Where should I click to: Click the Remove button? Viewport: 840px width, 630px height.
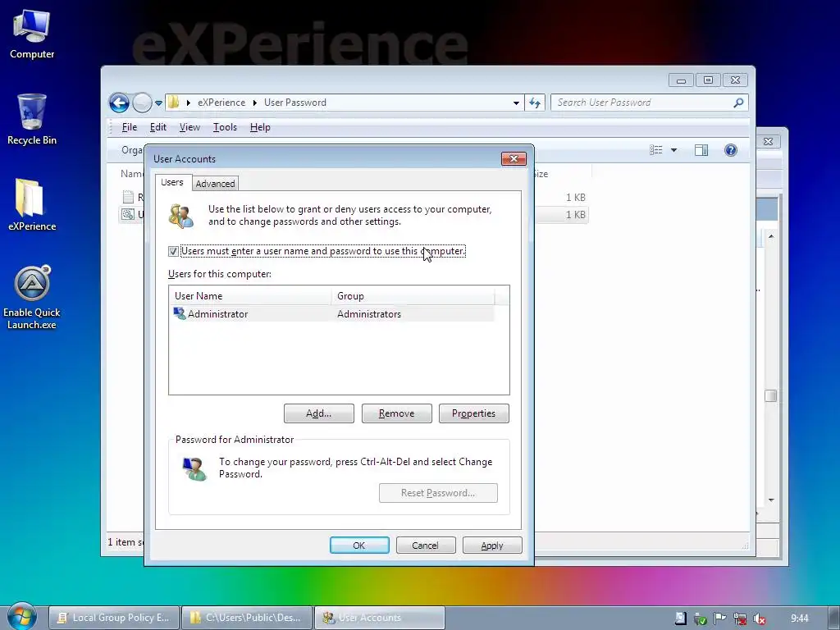pyautogui.click(x=396, y=413)
